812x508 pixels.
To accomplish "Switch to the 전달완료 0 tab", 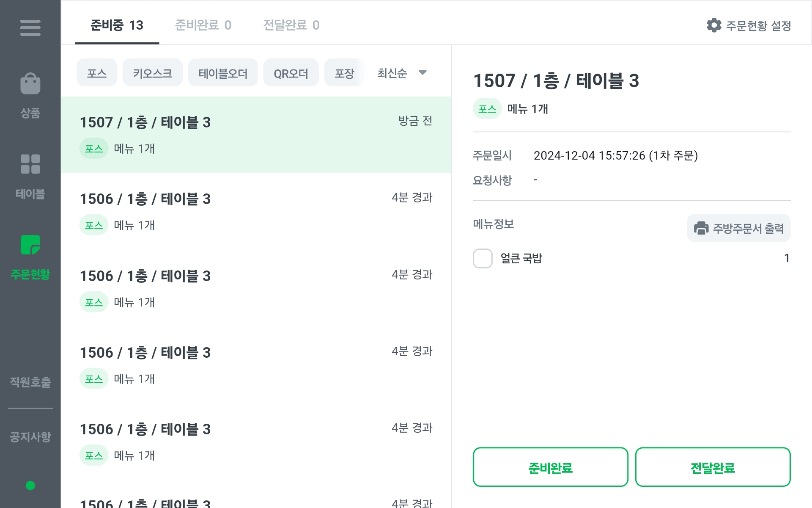I will [291, 25].
